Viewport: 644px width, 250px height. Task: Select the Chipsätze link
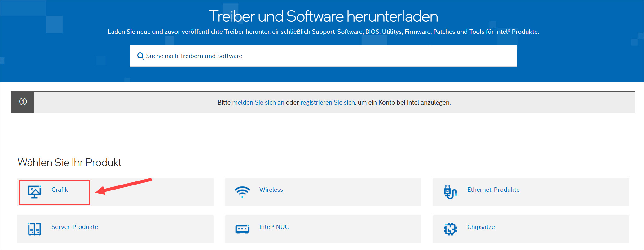pyautogui.click(x=481, y=227)
